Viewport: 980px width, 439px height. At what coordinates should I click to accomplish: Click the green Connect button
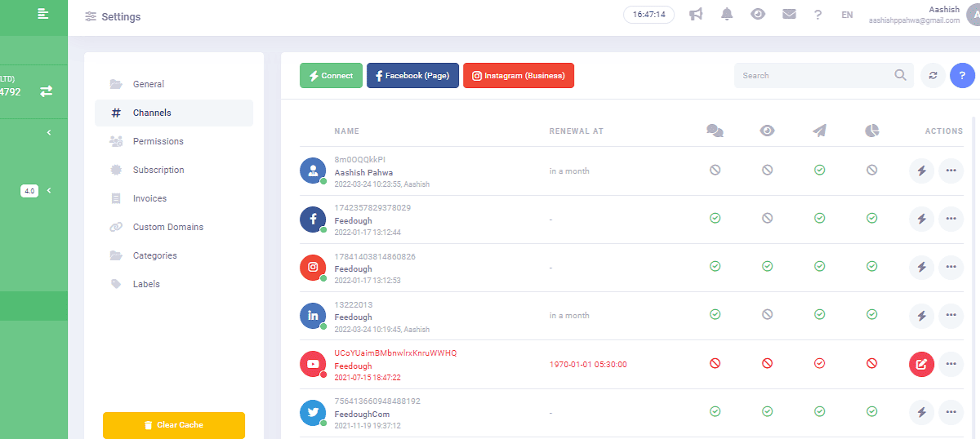[331, 75]
